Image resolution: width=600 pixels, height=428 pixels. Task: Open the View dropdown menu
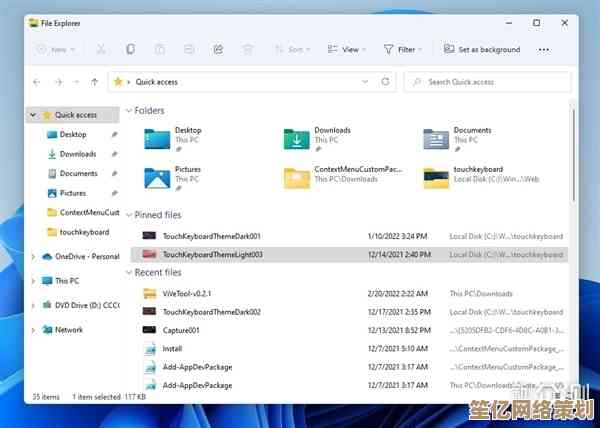pos(345,49)
